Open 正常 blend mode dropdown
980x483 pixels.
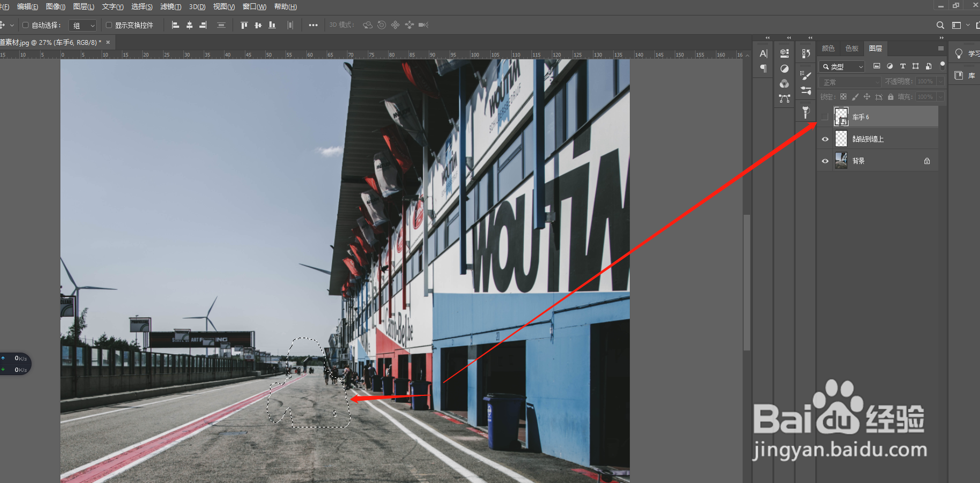point(850,82)
